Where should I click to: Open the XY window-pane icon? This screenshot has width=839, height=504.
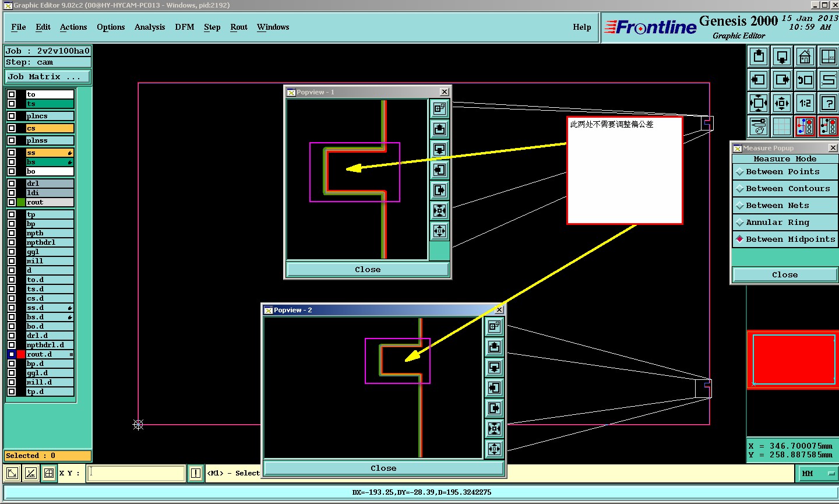pos(828,57)
